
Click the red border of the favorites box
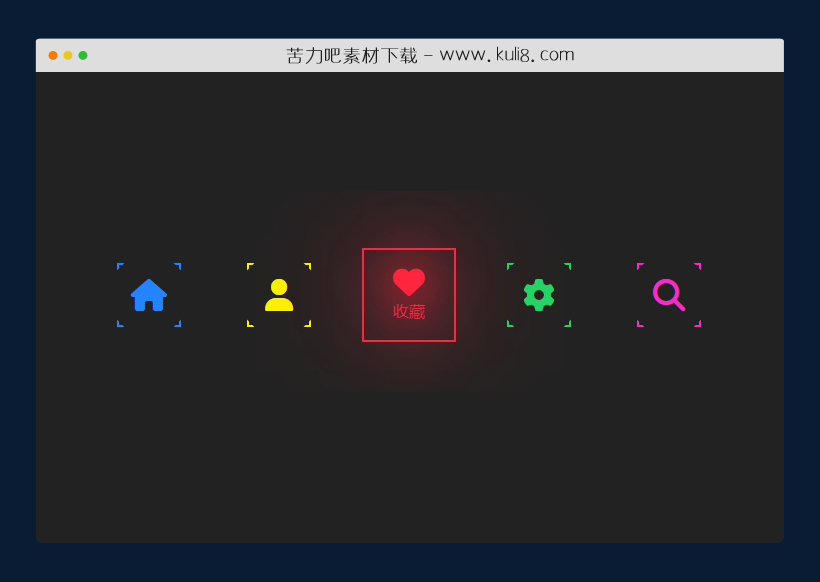coord(363,295)
